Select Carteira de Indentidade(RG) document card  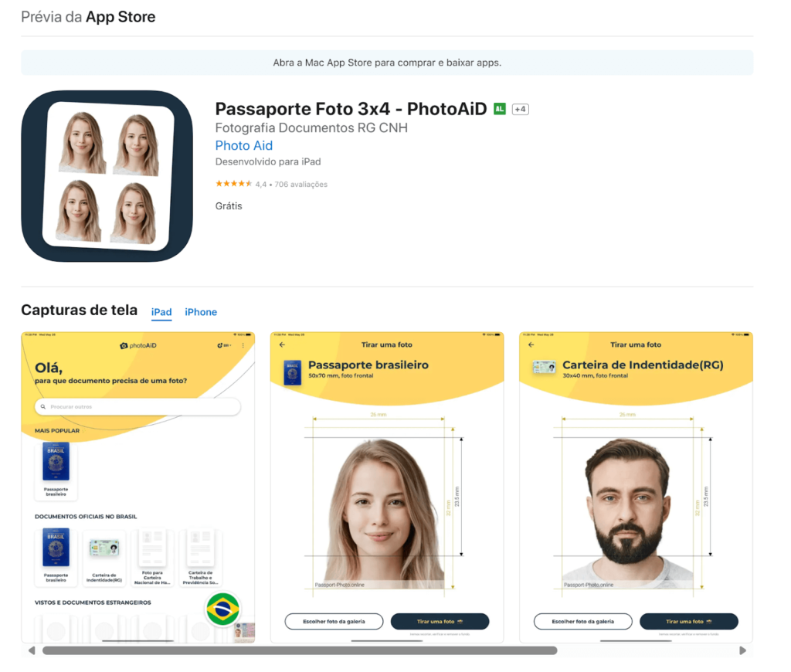[x=104, y=557]
